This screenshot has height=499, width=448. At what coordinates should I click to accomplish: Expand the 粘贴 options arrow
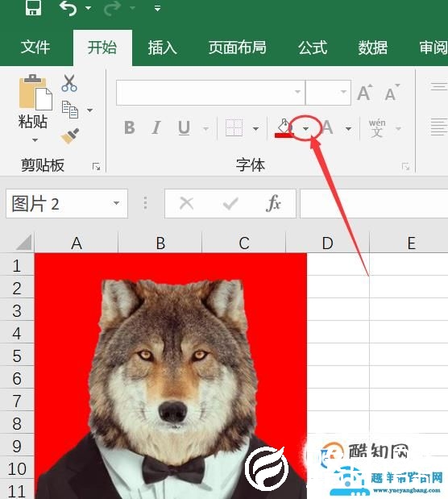point(35,139)
